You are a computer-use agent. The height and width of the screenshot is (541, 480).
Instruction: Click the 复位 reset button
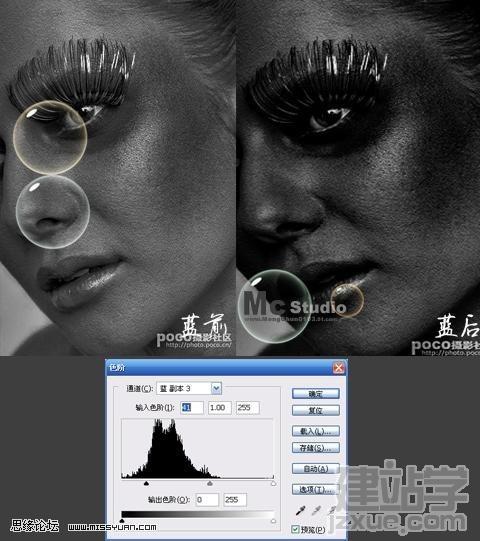tap(316, 410)
